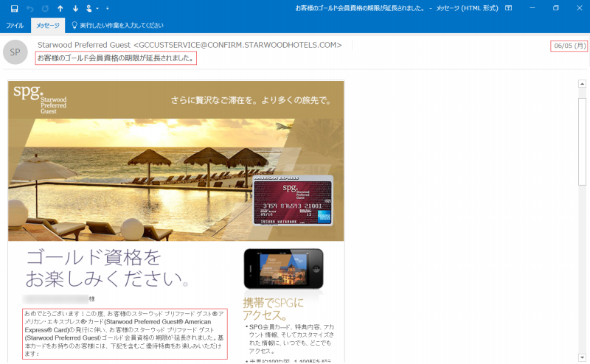Open ribbon display options icon
The height and width of the screenshot is (364, 590).
pos(508,8)
